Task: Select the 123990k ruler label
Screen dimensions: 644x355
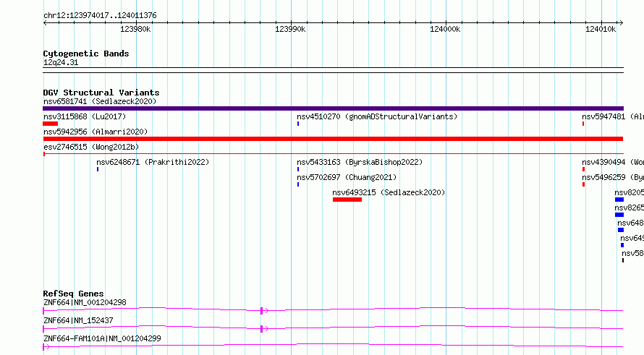Action: point(290,29)
